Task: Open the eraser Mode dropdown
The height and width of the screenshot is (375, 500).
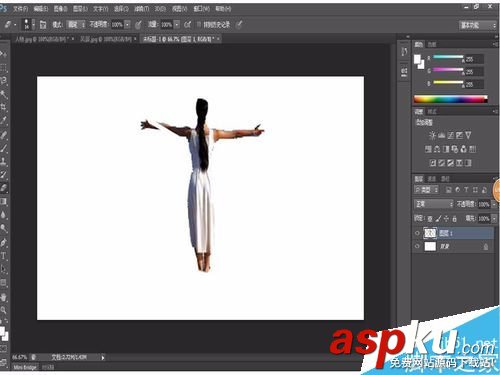Action: point(76,24)
